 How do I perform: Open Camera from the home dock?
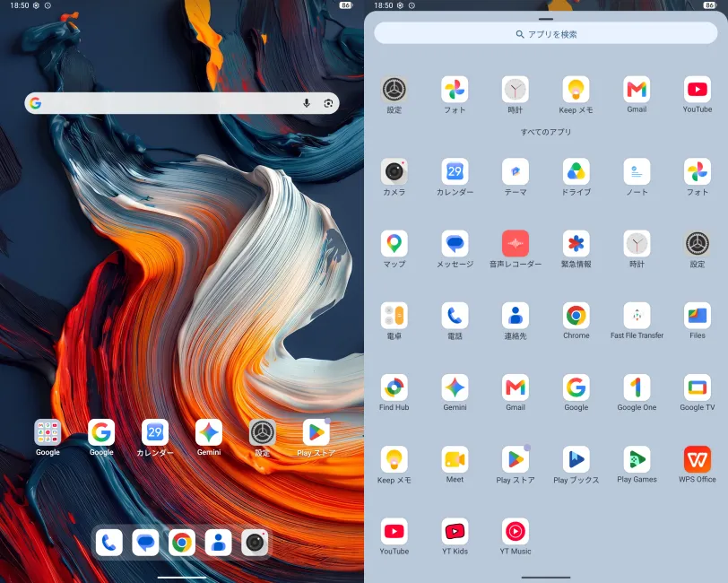coord(255,542)
